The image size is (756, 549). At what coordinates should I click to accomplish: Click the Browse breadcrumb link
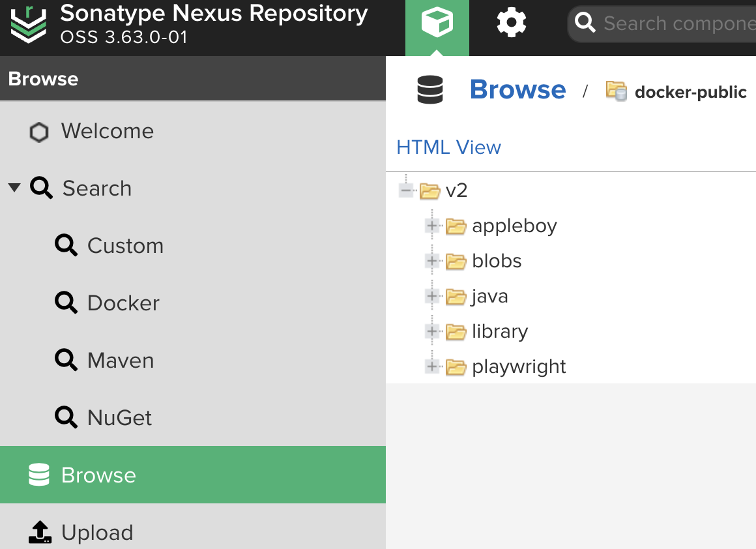[x=518, y=90]
